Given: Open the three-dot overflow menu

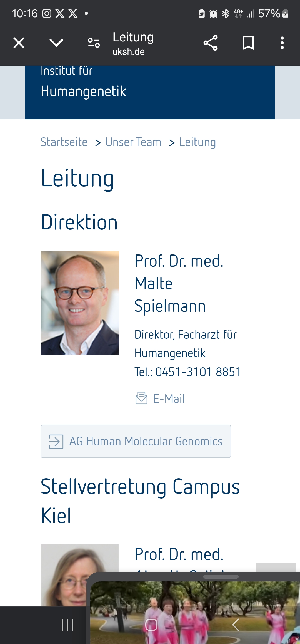Looking at the screenshot, I should [x=282, y=43].
